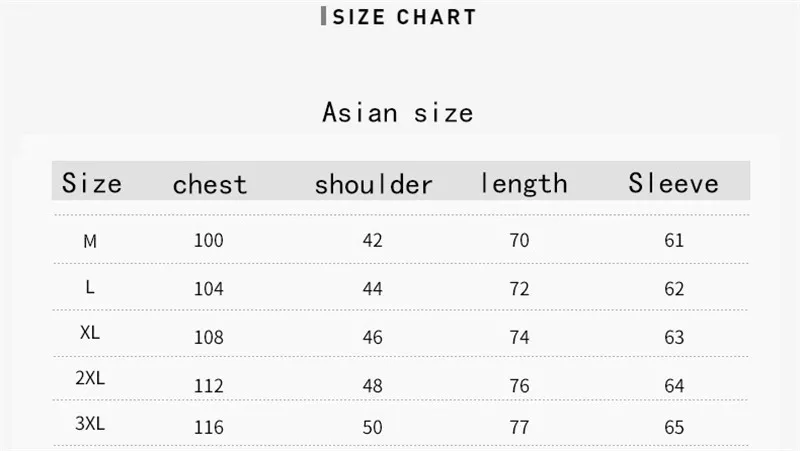
Task: Select the length column header
Action: [524, 184]
